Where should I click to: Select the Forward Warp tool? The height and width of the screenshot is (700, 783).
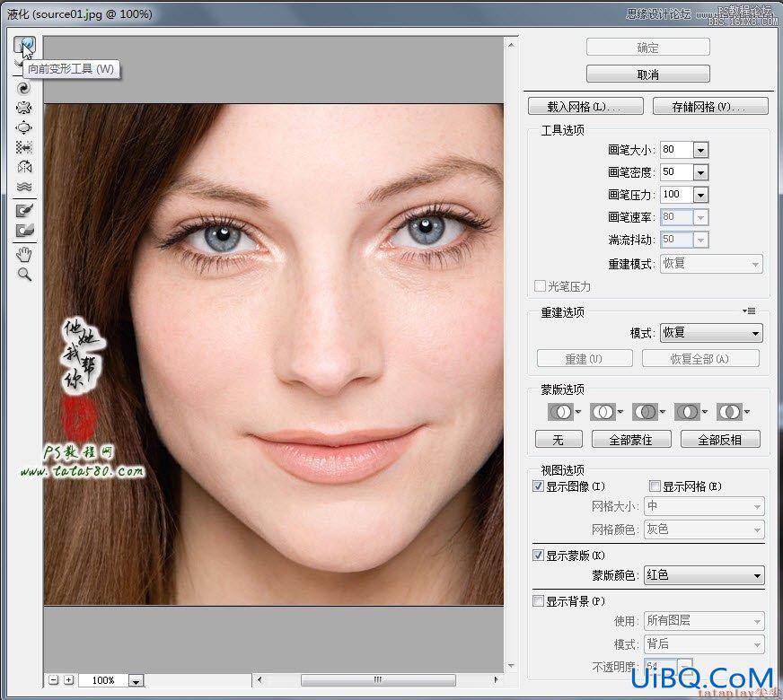pyautogui.click(x=24, y=46)
